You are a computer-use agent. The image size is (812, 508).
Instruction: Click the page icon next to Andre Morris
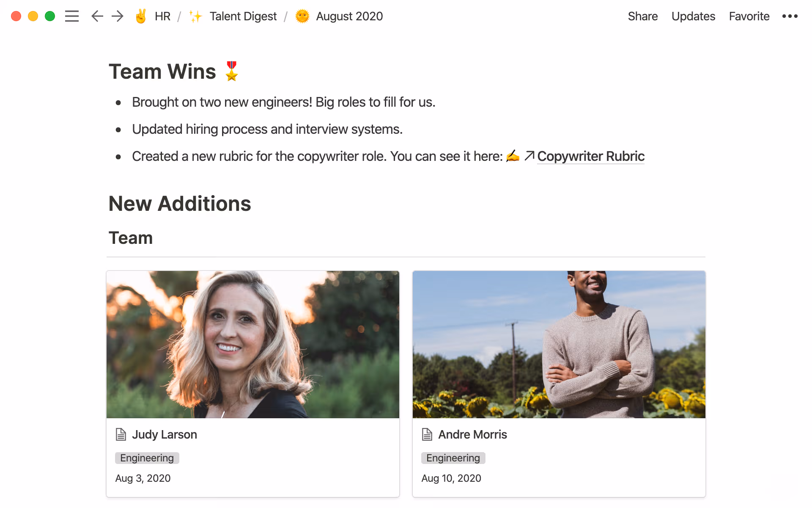(426, 434)
